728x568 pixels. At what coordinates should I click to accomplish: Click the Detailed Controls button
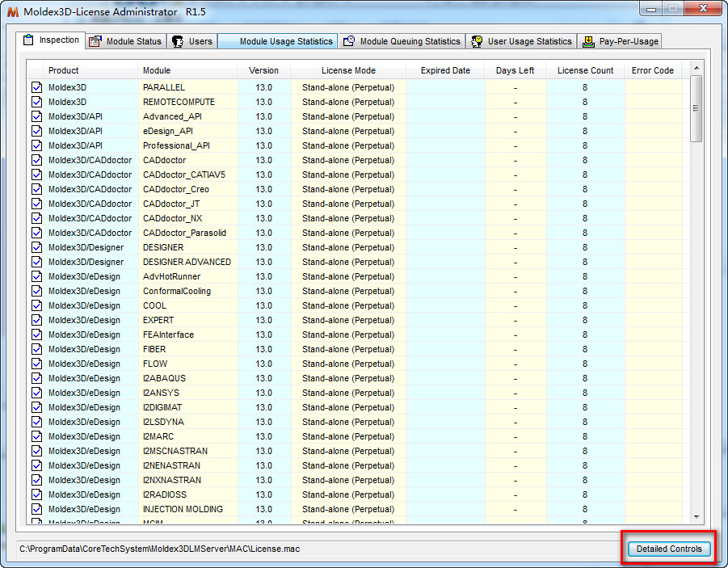pos(668,549)
